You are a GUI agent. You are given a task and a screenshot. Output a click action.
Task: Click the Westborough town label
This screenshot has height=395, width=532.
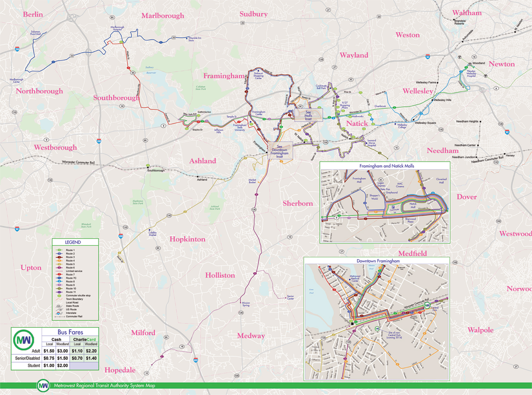[55, 148]
